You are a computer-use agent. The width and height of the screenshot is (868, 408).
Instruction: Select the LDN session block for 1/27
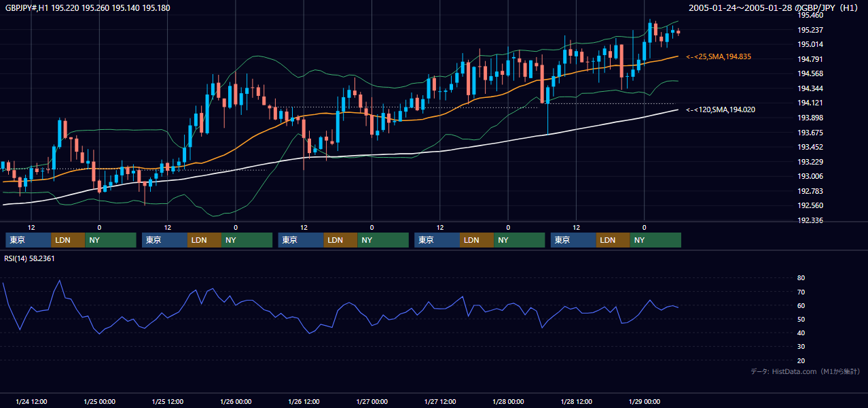click(x=477, y=240)
